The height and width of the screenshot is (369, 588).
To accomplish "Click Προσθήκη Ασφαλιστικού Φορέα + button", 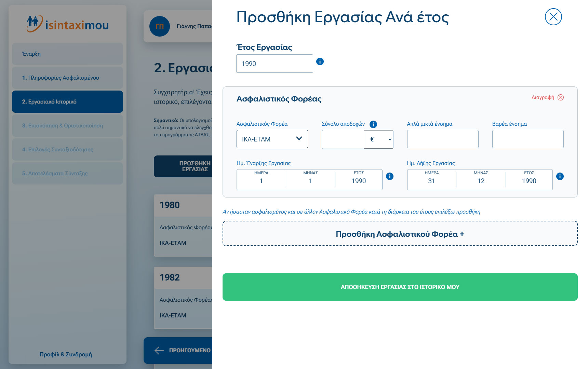I will [x=400, y=234].
